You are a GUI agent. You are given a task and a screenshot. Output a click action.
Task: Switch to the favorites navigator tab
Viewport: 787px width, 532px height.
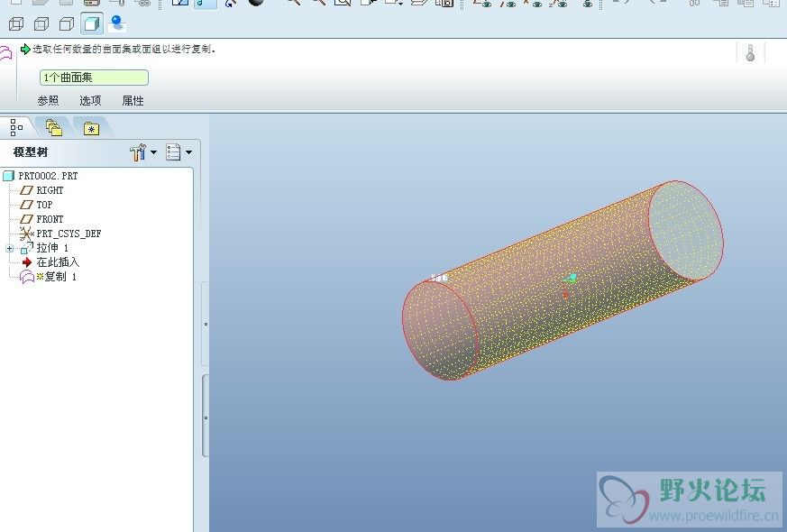pos(91,128)
